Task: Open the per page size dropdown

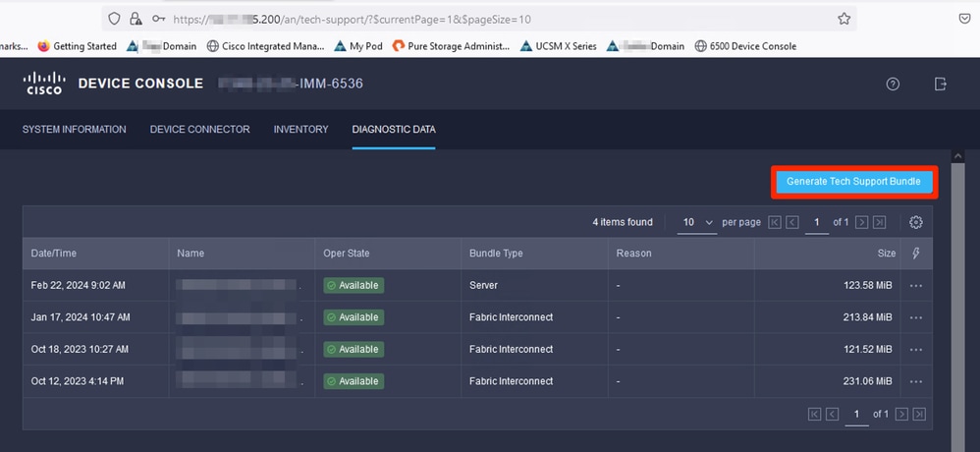Action: point(697,223)
